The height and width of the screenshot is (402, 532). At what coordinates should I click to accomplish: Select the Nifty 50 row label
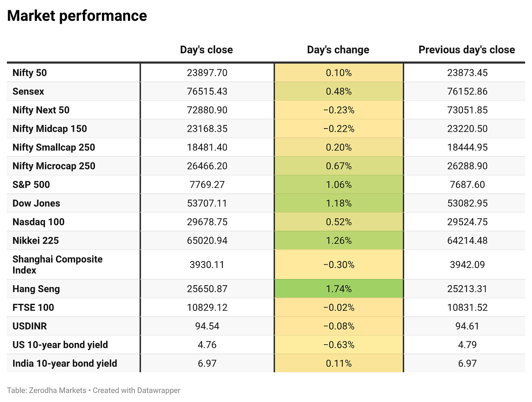[30, 73]
